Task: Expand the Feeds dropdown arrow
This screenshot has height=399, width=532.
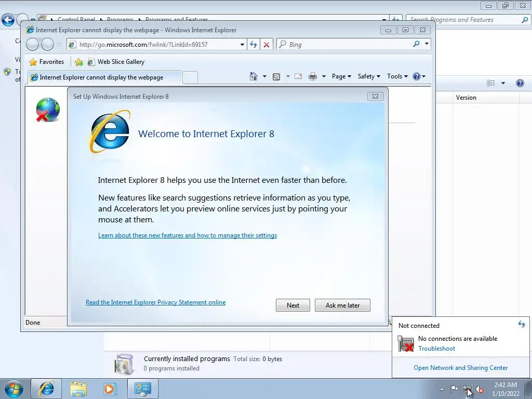Action: point(288,76)
